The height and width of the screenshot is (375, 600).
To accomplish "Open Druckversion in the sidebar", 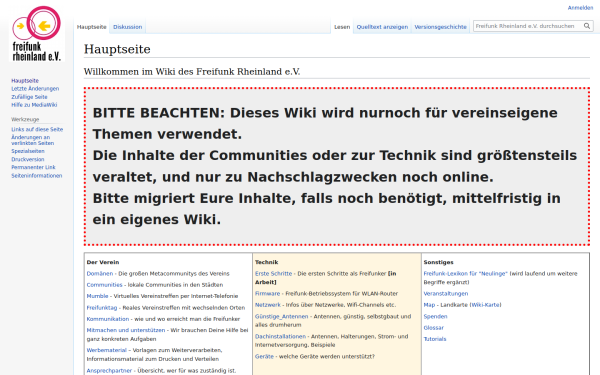I will 28,159.
